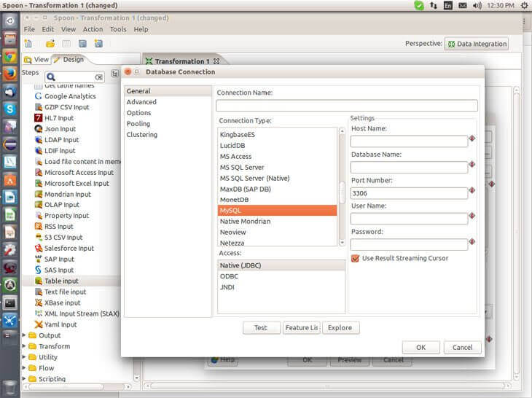Click the Save As toolbar icon
This screenshot has width=532, height=398.
pyautogui.click(x=98, y=44)
